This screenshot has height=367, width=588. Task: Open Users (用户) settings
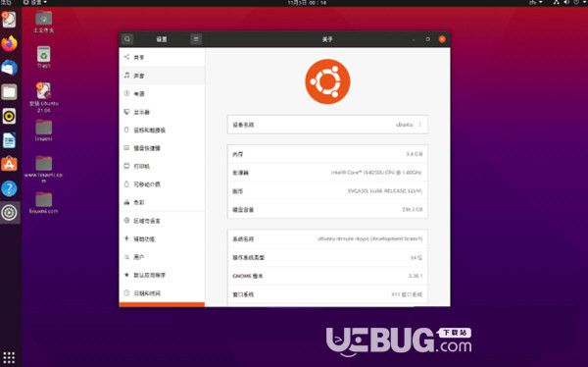click(x=162, y=257)
